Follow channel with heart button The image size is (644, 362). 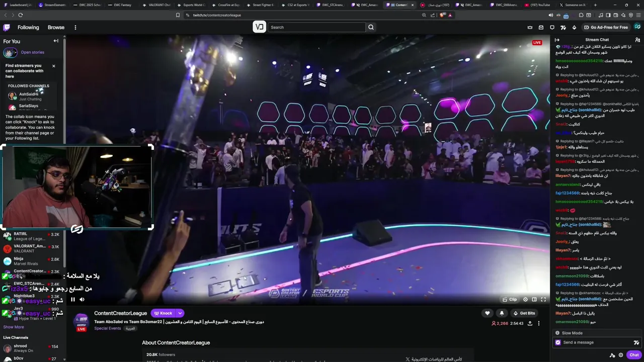click(x=487, y=313)
